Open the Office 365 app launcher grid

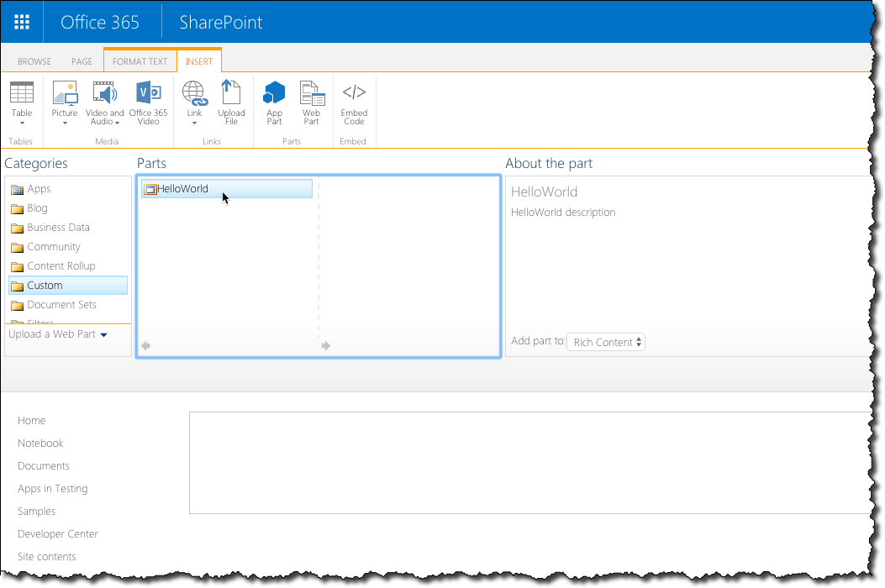(x=22, y=22)
